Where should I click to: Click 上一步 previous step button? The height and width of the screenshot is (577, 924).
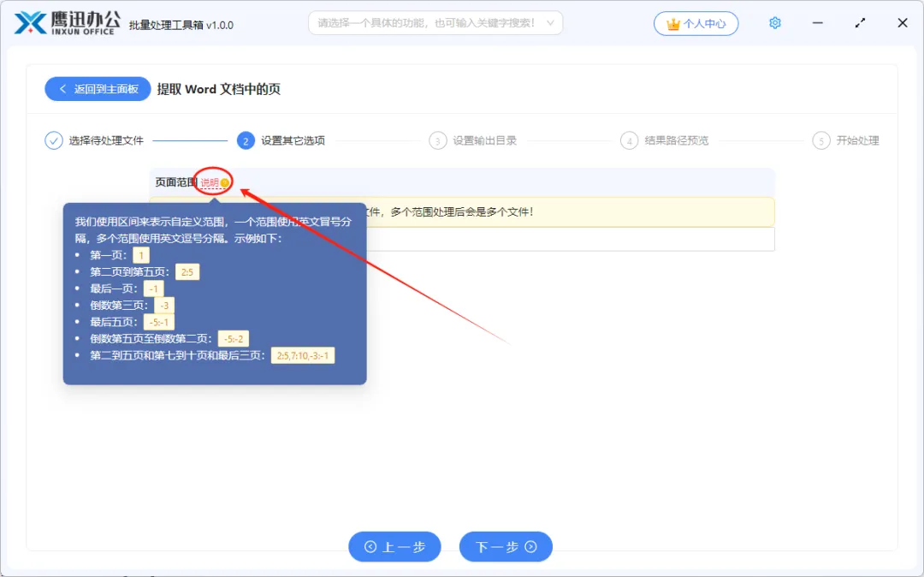394,547
